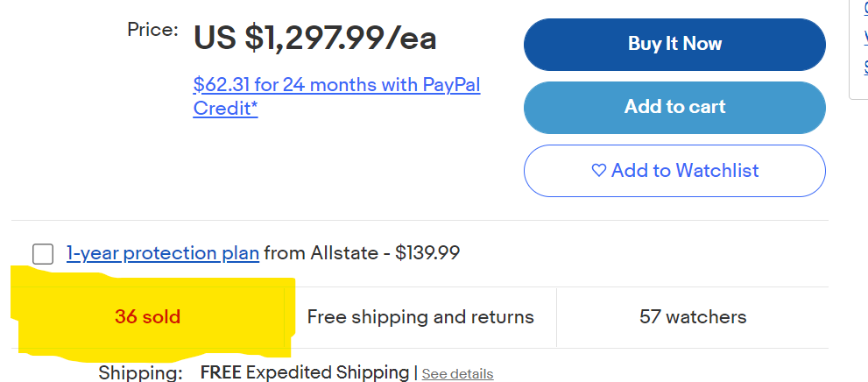Click the 57 watchers count

[x=693, y=317]
